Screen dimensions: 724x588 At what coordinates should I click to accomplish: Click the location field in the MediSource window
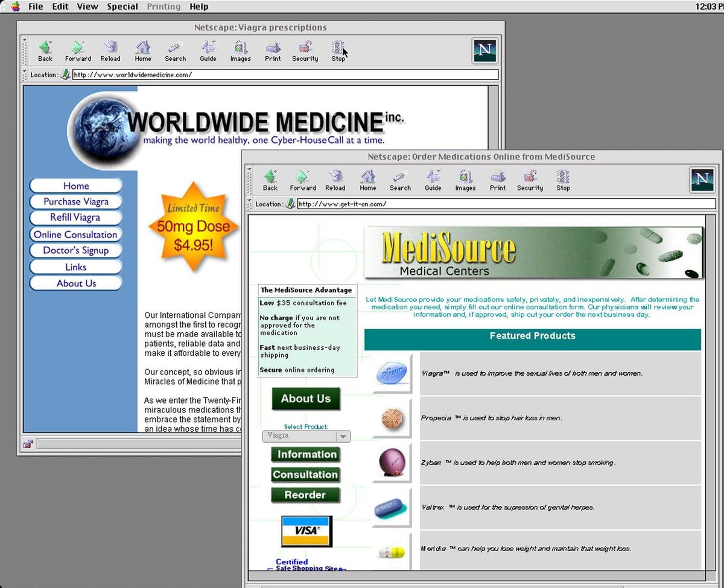point(507,204)
